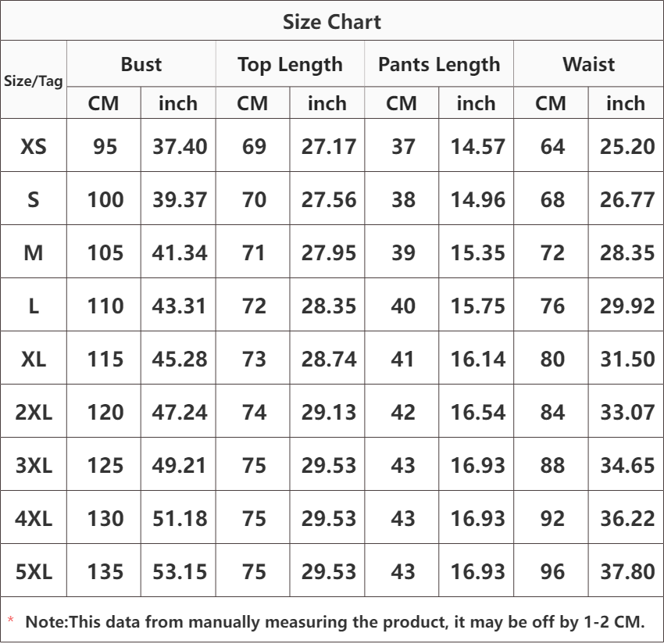664x644 pixels.
Task: Click bust inch value 37.40
Action: 180,147
